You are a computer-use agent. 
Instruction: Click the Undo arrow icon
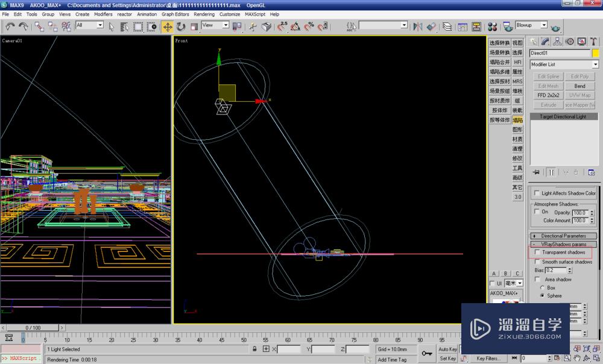pyautogui.click(x=10, y=26)
